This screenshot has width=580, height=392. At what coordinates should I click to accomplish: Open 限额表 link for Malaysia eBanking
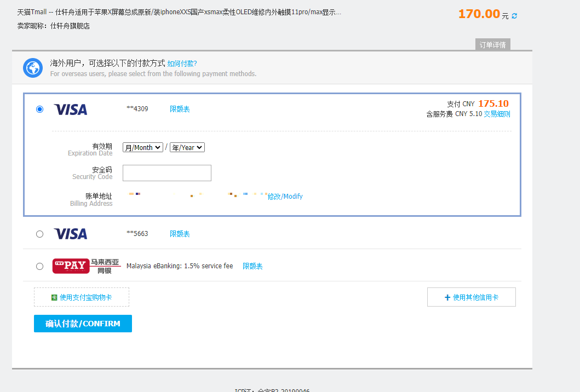click(x=252, y=266)
